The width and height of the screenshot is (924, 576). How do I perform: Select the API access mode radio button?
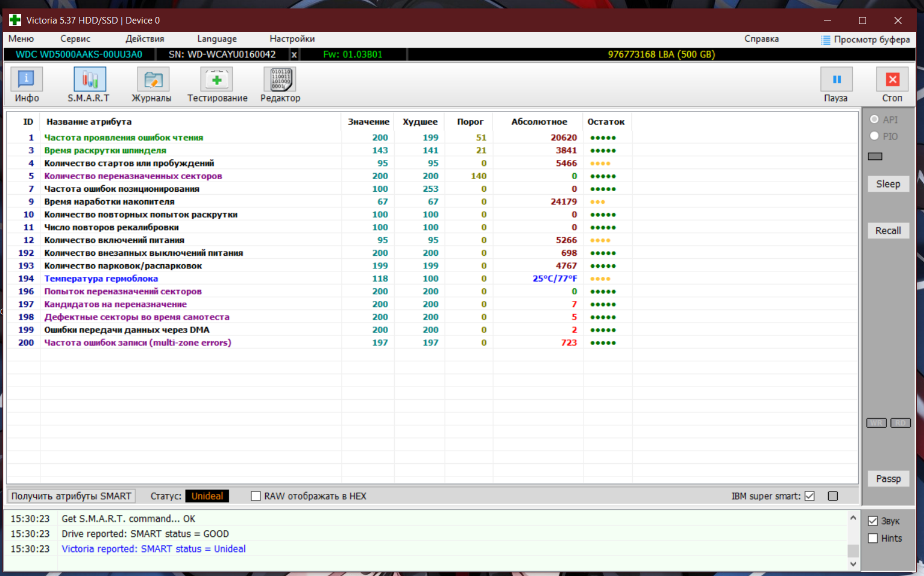(x=875, y=119)
